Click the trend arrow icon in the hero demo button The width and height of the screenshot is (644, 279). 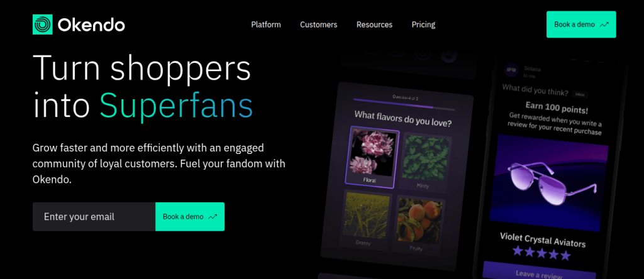point(213,217)
